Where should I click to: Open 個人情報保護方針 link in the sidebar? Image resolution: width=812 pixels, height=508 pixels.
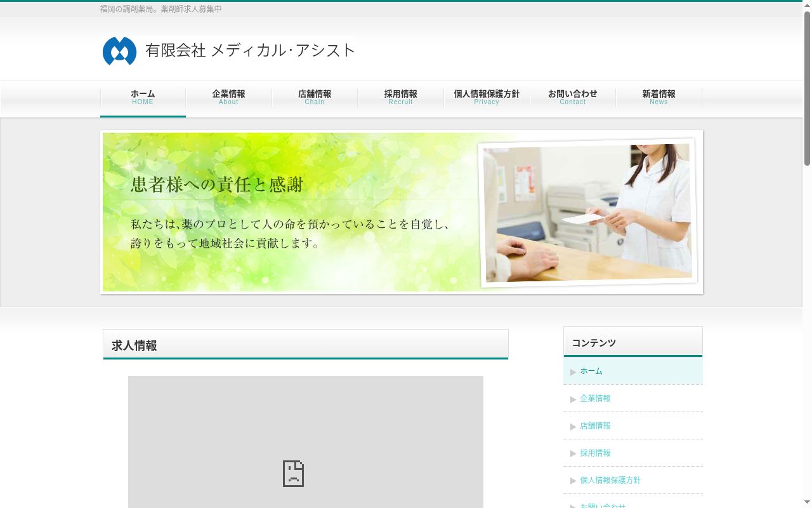pyautogui.click(x=633, y=480)
